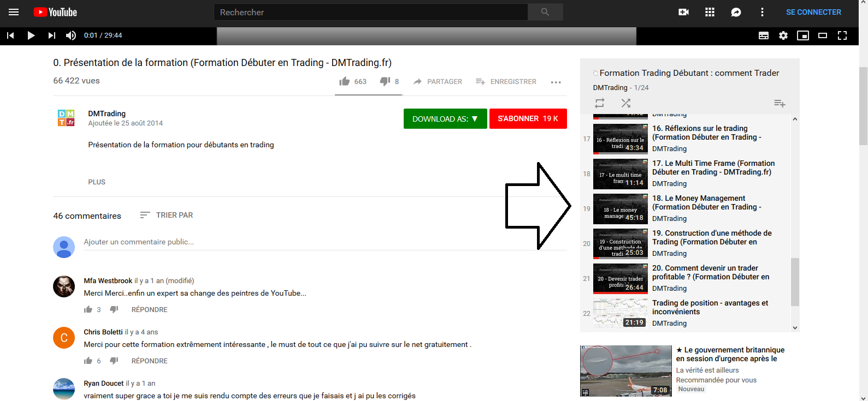Image resolution: width=868 pixels, height=401 pixels.
Task: Like Chris Boletti's comment
Action: click(88, 361)
